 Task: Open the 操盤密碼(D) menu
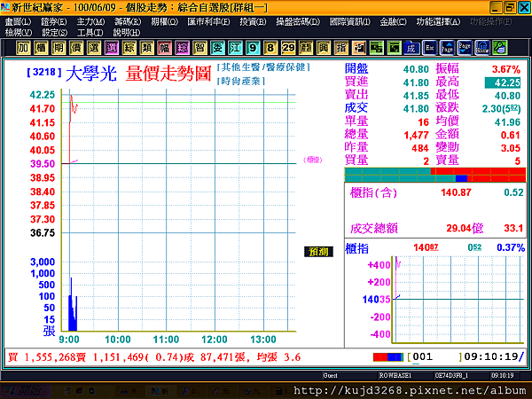pyautogui.click(x=298, y=22)
